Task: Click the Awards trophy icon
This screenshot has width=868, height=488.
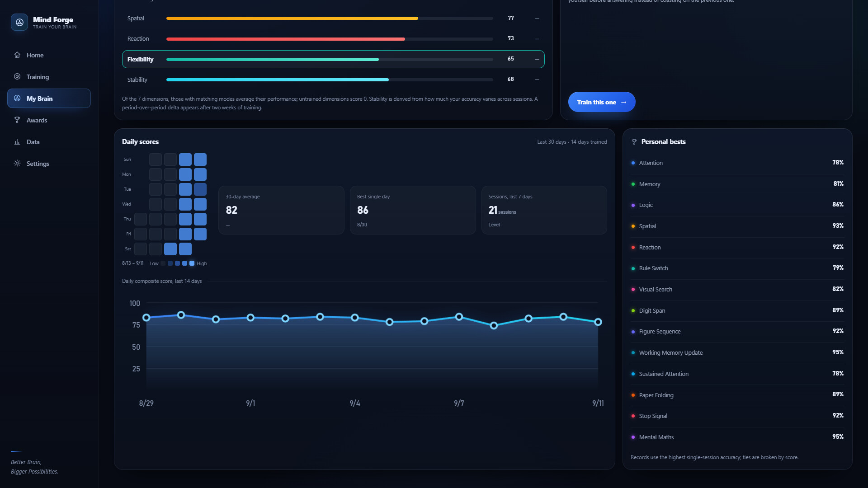Action: pyautogui.click(x=17, y=120)
